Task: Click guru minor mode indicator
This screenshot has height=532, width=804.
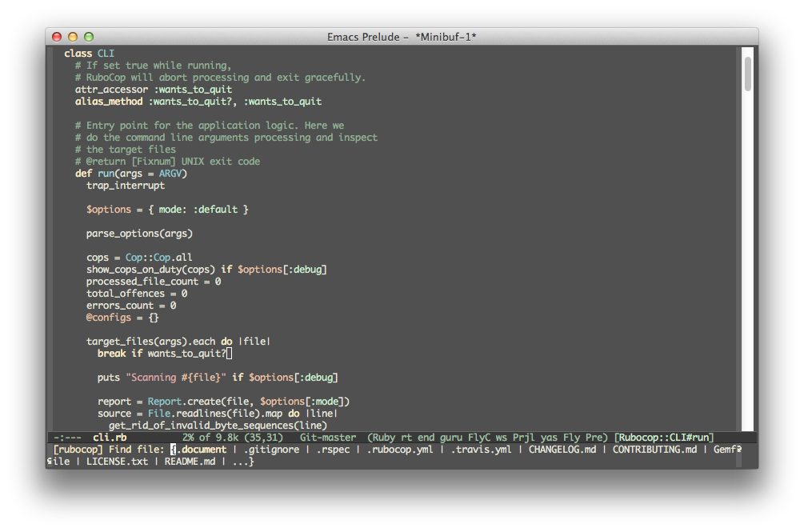Action: tap(450, 437)
